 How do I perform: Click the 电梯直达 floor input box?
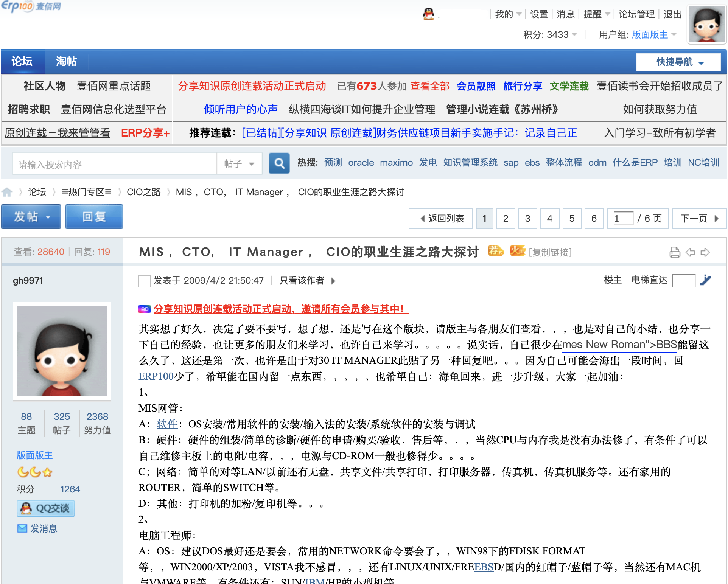click(x=684, y=281)
